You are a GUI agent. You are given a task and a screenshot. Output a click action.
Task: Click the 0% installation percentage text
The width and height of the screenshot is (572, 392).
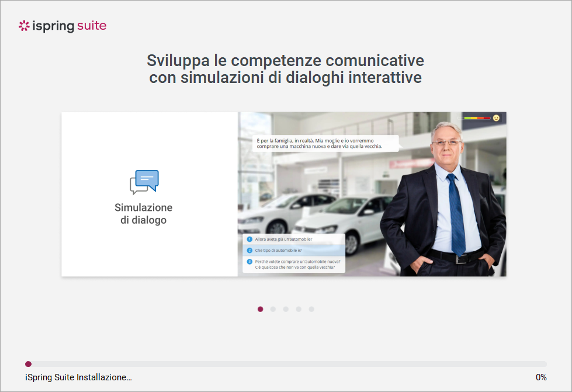[x=541, y=377]
